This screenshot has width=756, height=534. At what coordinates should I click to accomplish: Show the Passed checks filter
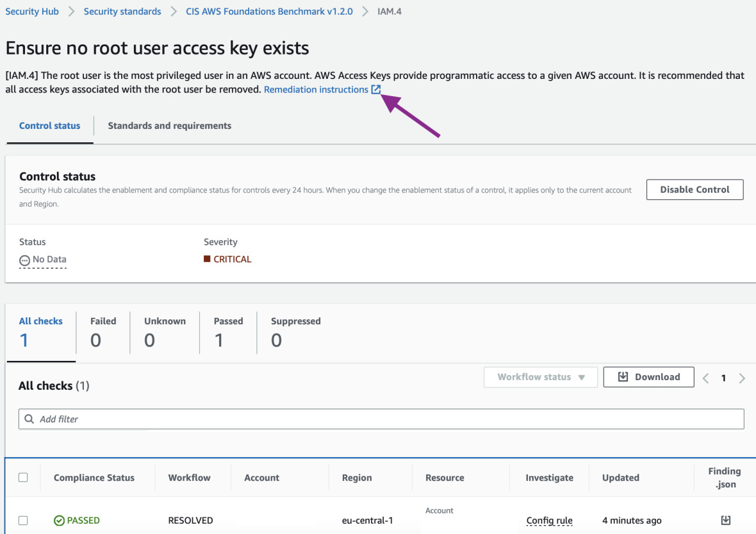[x=228, y=332]
